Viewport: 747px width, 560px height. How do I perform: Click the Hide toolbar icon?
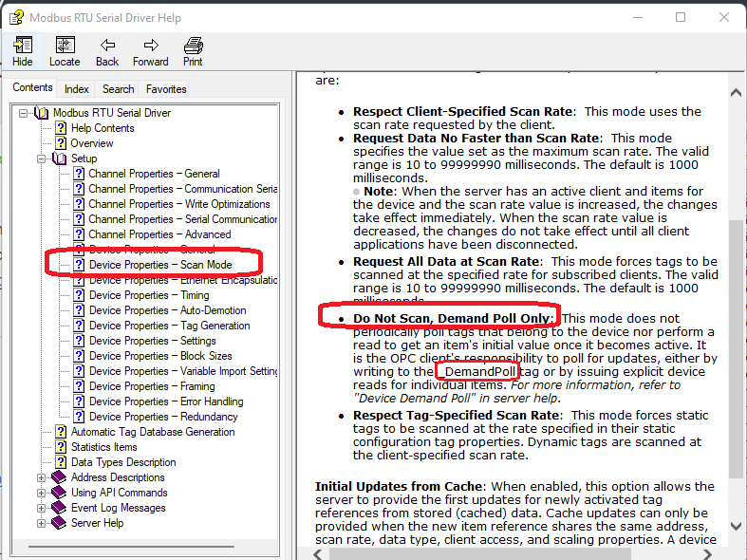23,46
